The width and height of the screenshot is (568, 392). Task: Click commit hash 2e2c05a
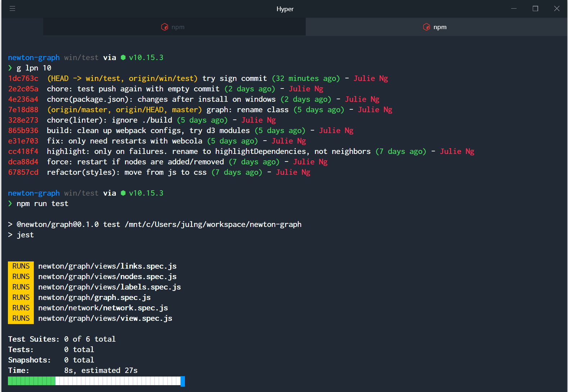pyautogui.click(x=23, y=89)
